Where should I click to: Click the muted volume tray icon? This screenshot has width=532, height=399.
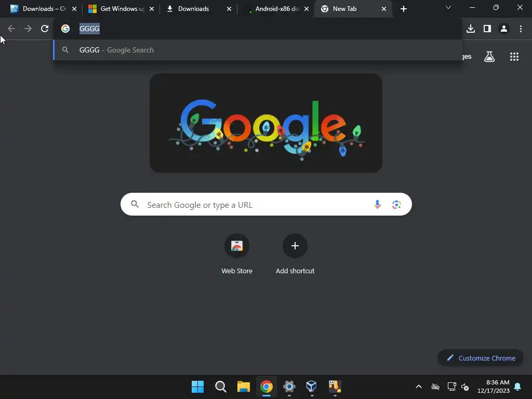point(465,387)
